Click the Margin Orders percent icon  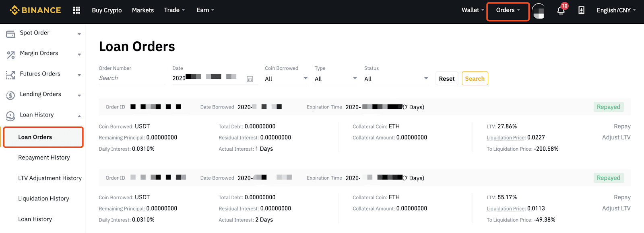pyautogui.click(x=11, y=55)
